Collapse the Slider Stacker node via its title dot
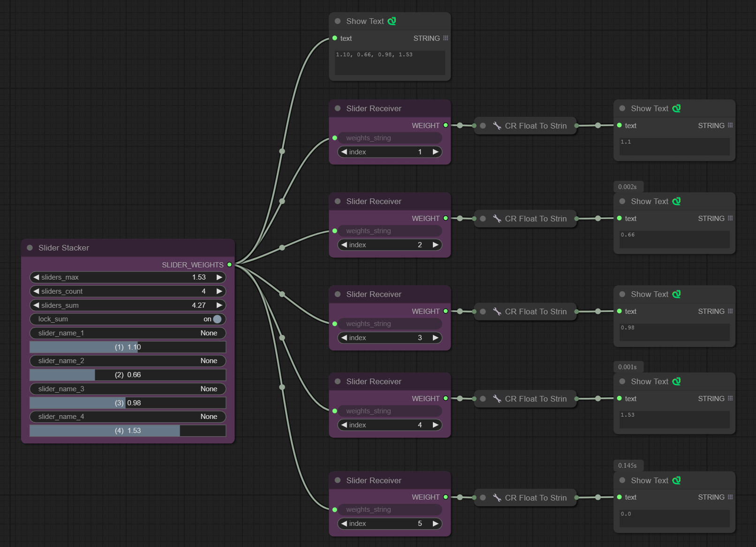 pyautogui.click(x=30, y=248)
